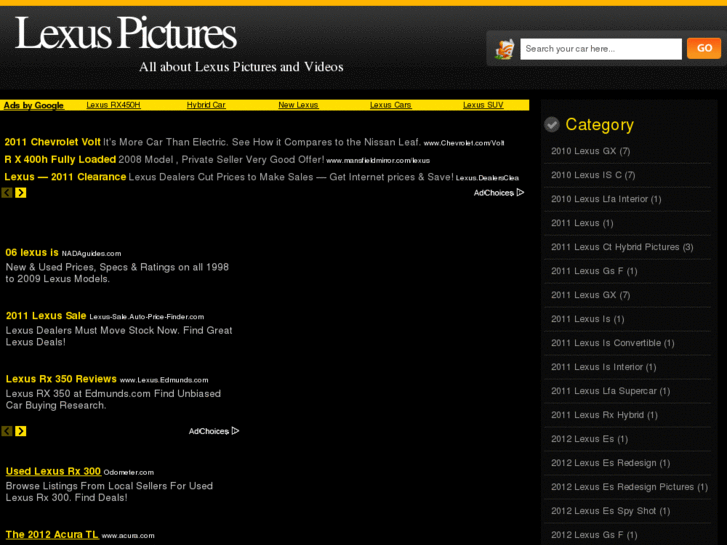Image resolution: width=727 pixels, height=545 pixels.
Task: Click the AdChoices label in the top ad block
Action: [x=493, y=193]
